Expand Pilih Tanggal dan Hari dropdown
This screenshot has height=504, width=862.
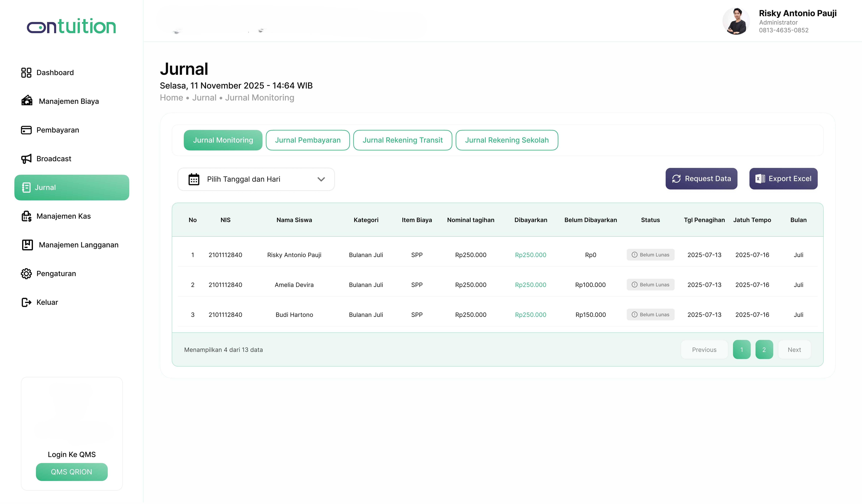point(321,179)
